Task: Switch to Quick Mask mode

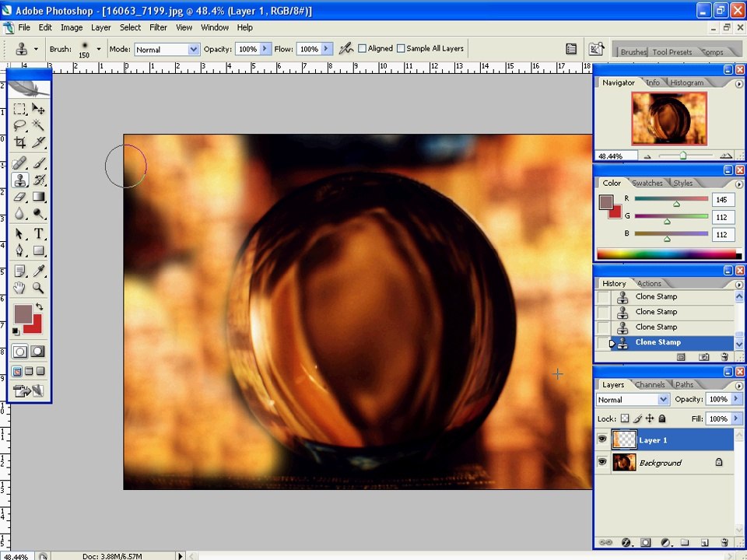Action: 37,352
